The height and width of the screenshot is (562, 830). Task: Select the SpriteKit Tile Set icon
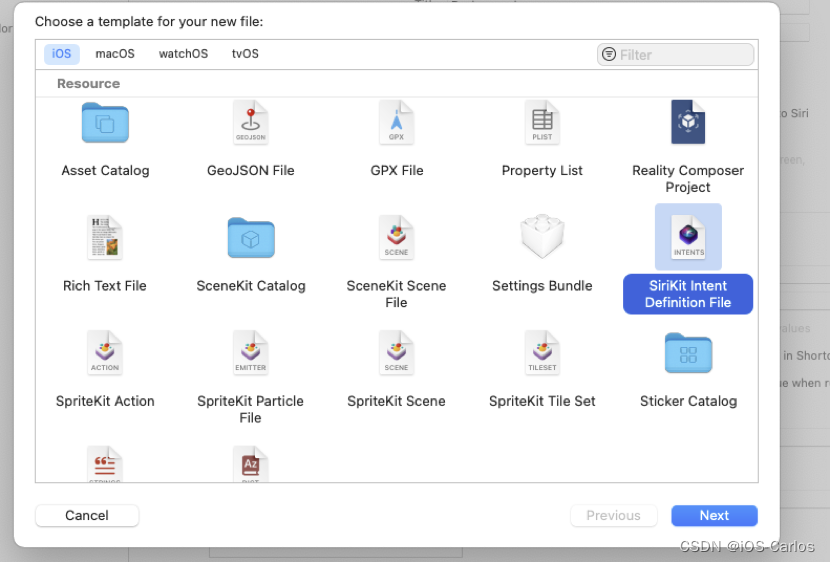(542, 353)
